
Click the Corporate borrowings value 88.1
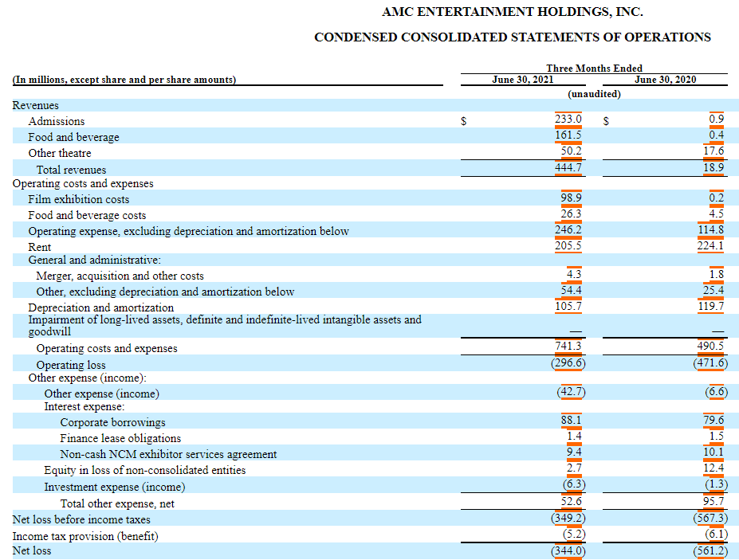tap(572, 421)
